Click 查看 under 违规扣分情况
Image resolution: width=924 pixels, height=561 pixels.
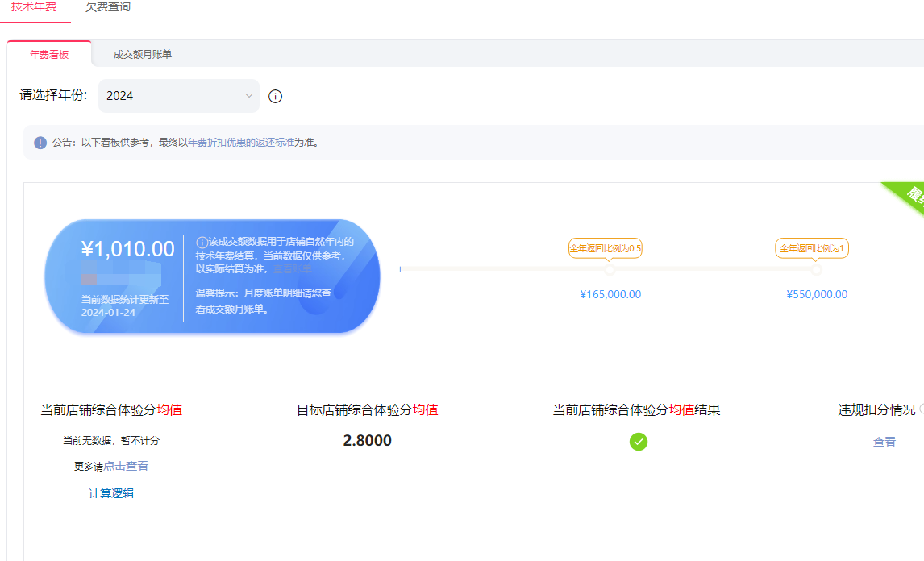click(884, 442)
